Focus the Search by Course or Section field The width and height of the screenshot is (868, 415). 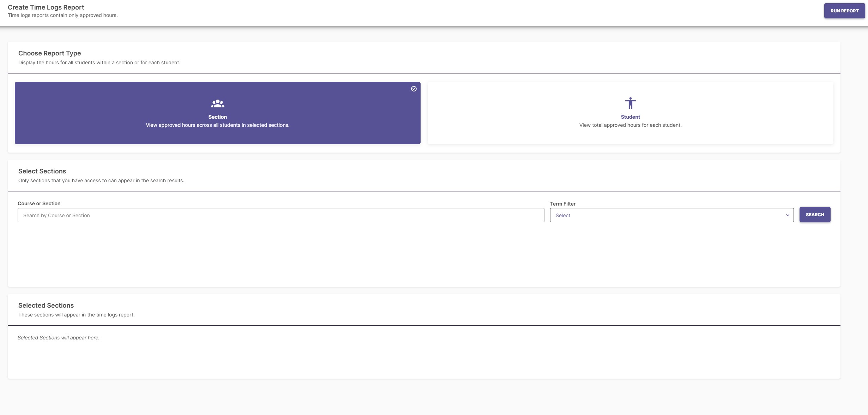(x=281, y=215)
